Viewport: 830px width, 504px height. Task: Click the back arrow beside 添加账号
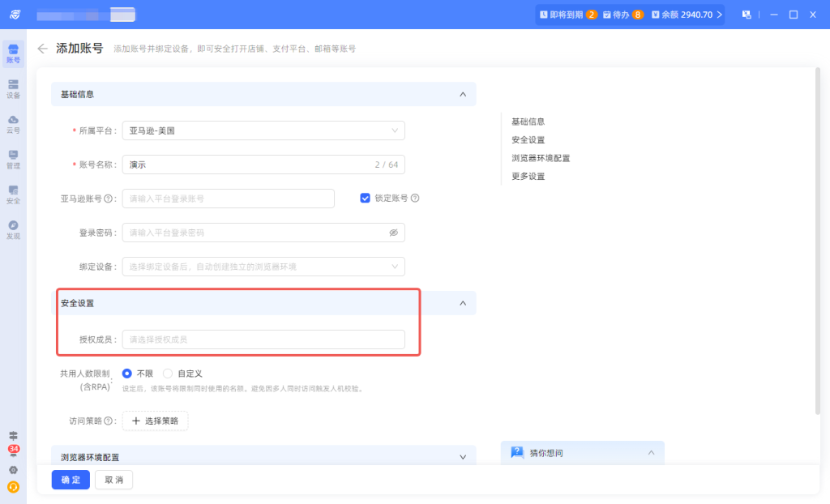42,49
